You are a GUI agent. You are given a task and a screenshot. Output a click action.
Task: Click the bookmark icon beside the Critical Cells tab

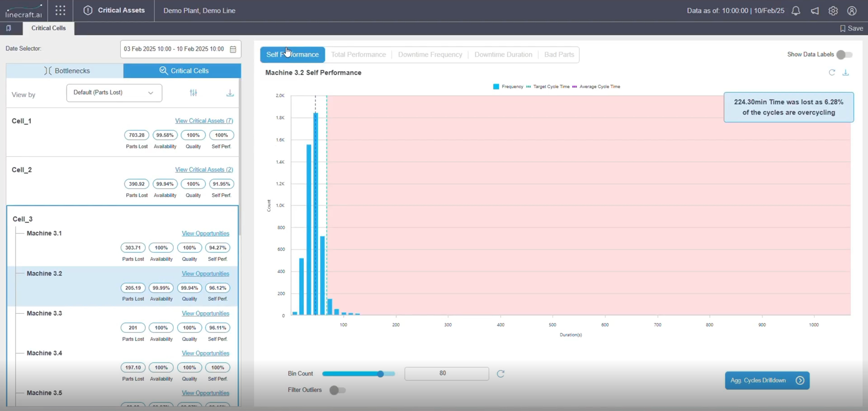[9, 28]
